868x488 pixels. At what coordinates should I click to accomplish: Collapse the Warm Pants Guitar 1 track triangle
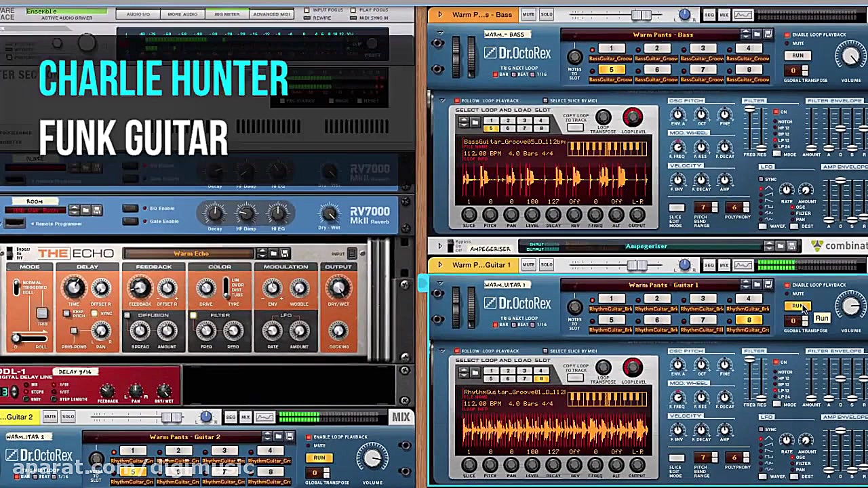pos(440,265)
